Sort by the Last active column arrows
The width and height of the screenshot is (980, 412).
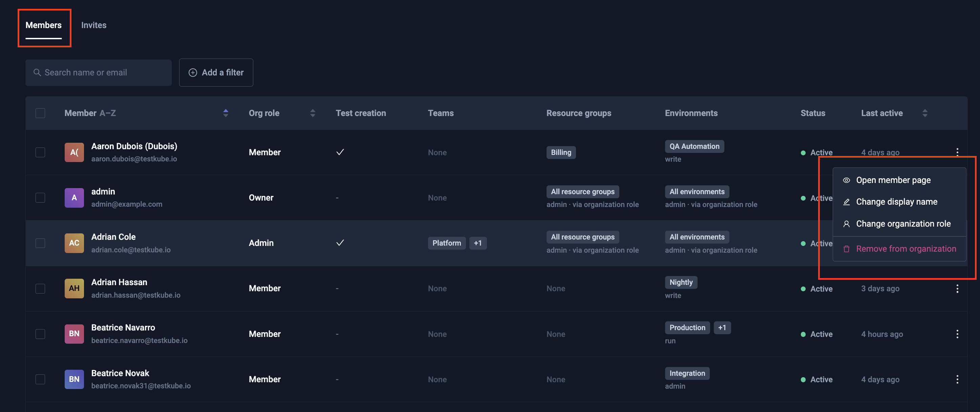tap(925, 113)
